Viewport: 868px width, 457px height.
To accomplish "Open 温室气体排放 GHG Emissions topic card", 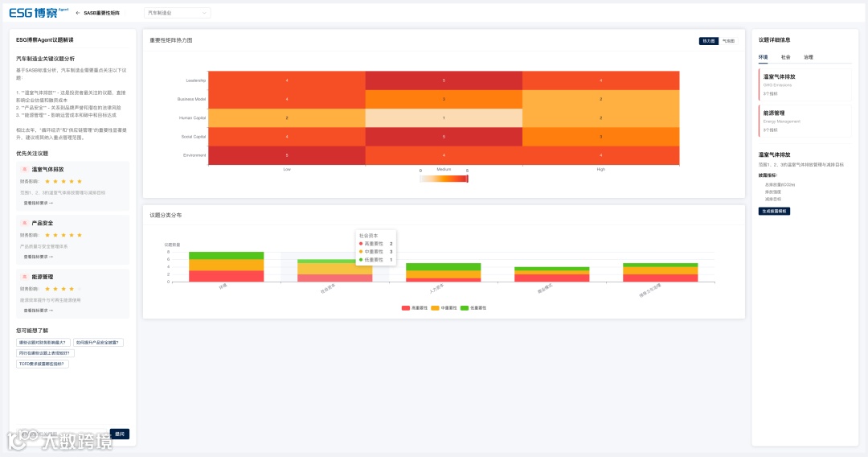I will pos(805,84).
